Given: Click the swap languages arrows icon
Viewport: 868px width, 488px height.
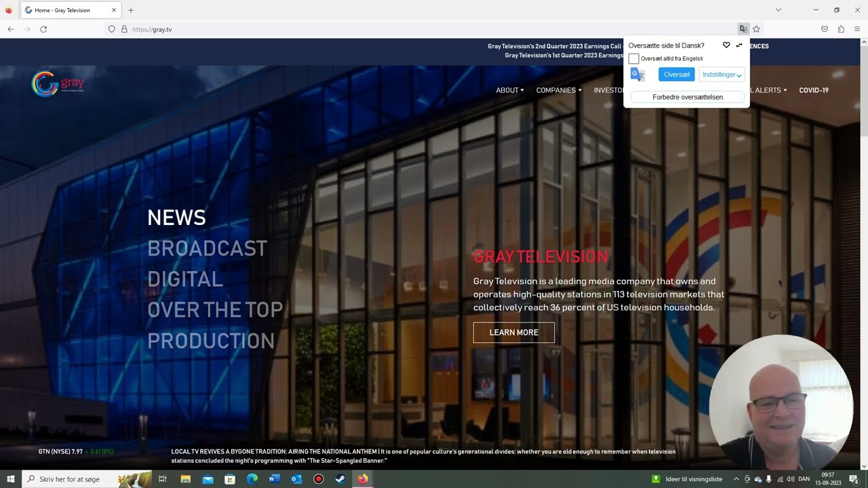Looking at the screenshot, I should click(x=739, y=45).
